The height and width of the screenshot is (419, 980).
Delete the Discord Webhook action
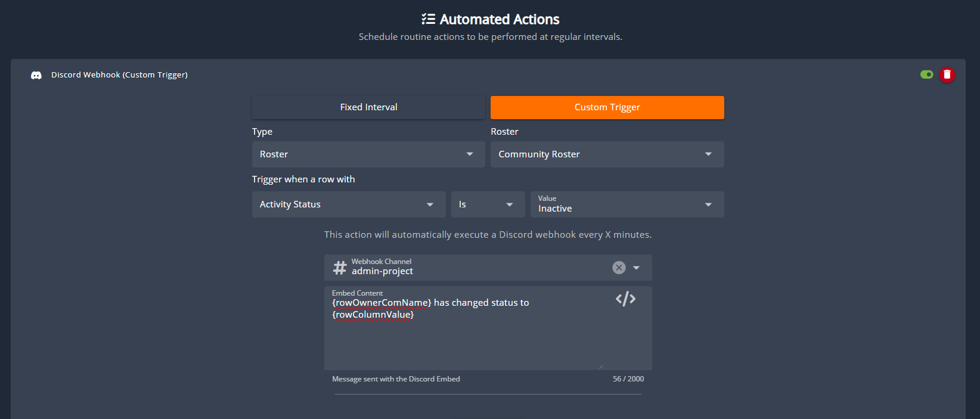click(x=947, y=75)
